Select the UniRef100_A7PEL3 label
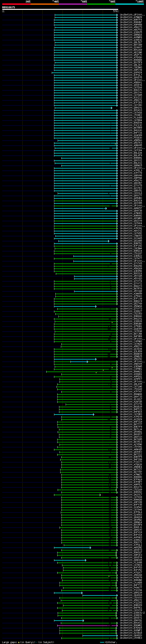Image resolution: width=146 pixels, height=644 pixels. tap(131, 170)
